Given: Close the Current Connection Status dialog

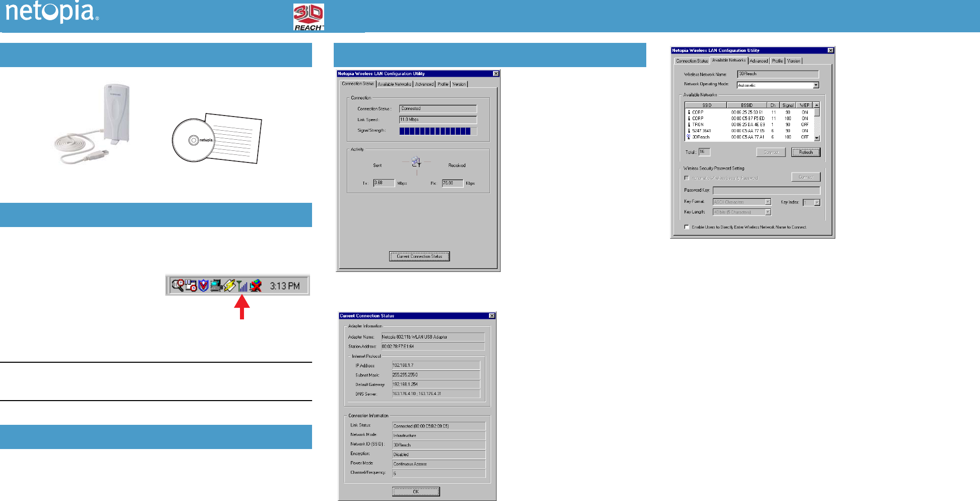Looking at the screenshot, I should tap(492, 316).
